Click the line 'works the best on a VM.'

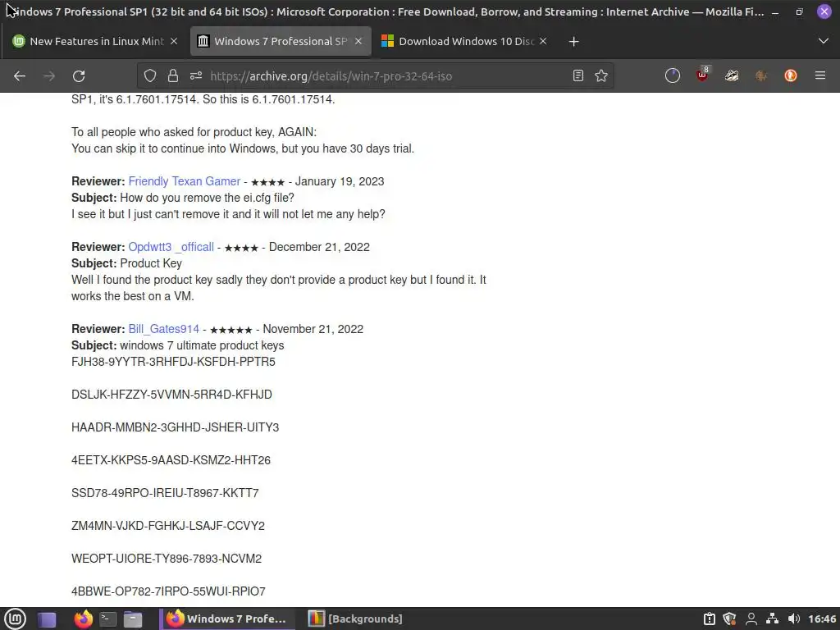point(132,296)
